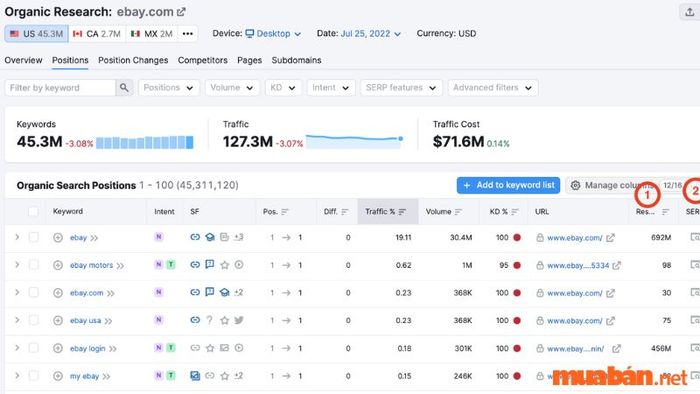The image size is (700, 394).
Task: Add keyword 'ebay' with plus icon
Action: [x=58, y=237]
